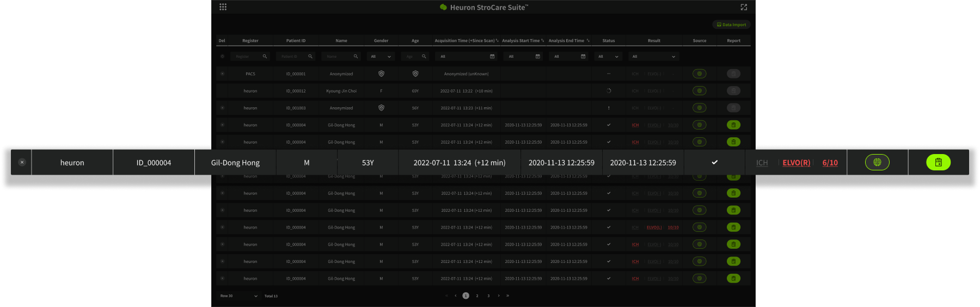The width and height of the screenshot is (980, 307).
Task: Open the 6/10 score link in enlarged row
Action: click(830, 163)
